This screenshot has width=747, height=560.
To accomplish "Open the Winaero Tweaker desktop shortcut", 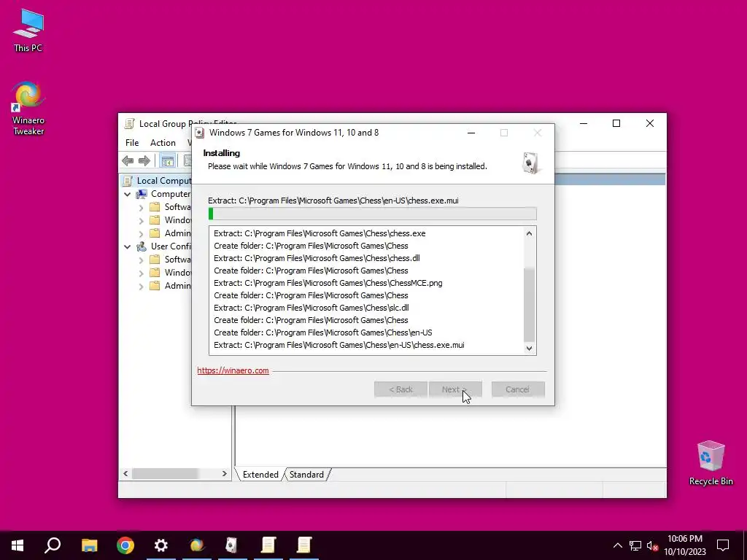I will click(28, 109).
